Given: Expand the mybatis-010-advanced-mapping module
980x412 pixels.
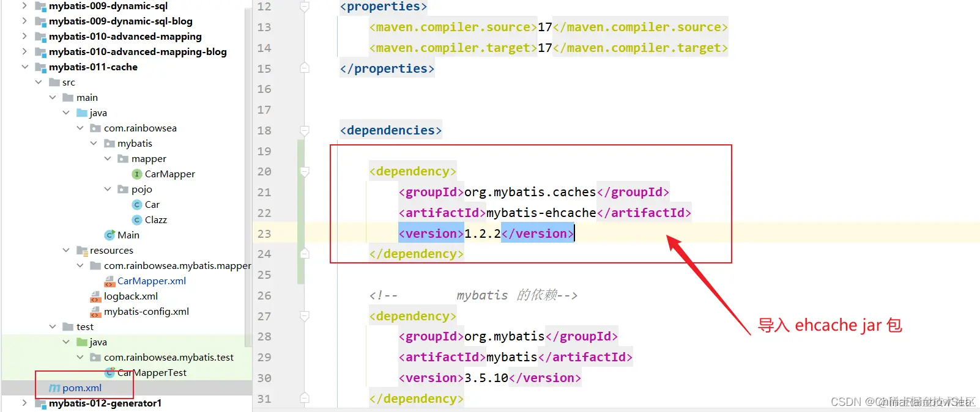Looking at the screenshot, I should [x=24, y=37].
